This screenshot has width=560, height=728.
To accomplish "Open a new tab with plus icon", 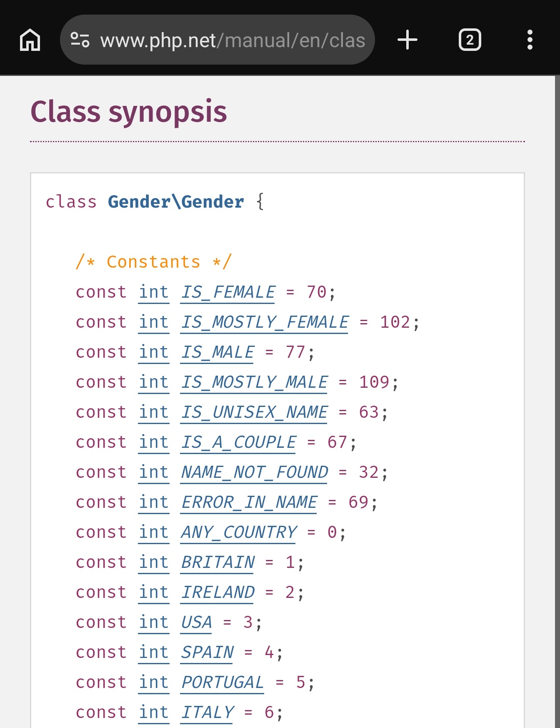I will pyautogui.click(x=407, y=40).
